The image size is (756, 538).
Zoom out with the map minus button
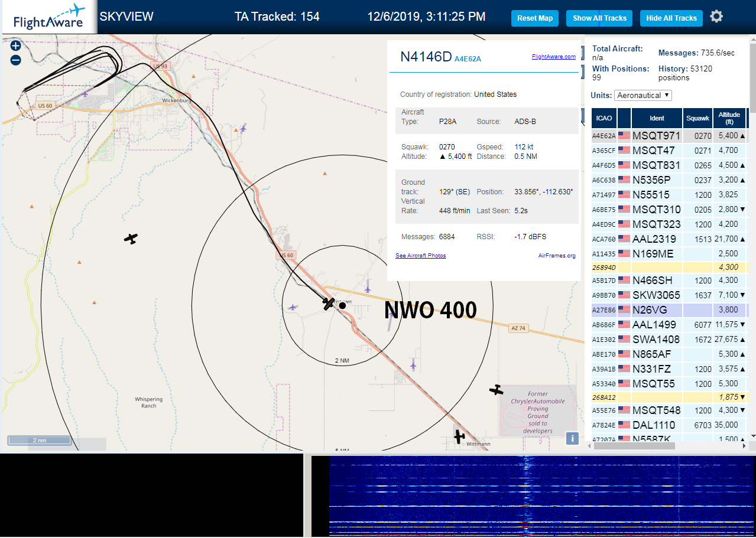[x=15, y=60]
